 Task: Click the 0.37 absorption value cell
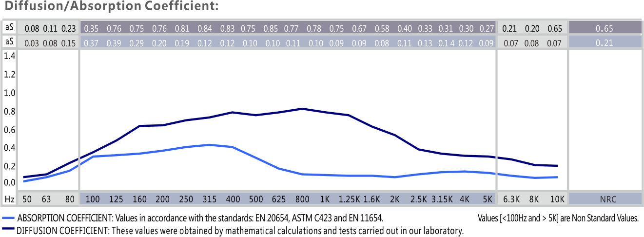pos(91,43)
